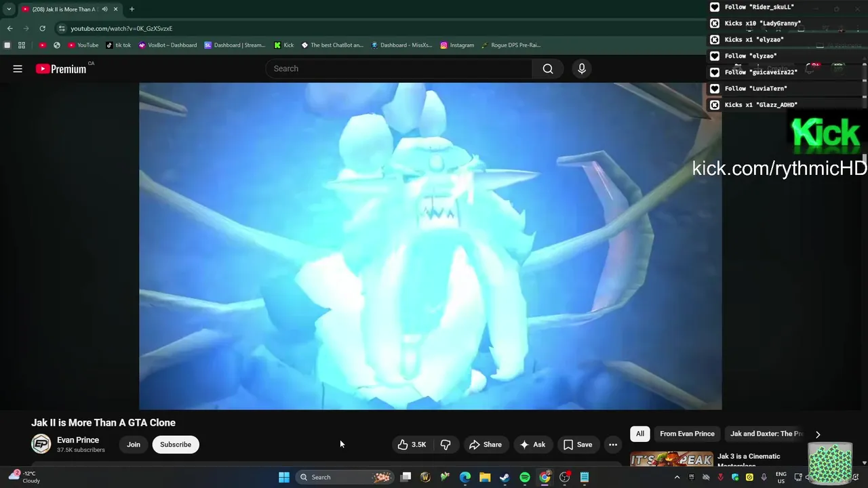This screenshot has height=488, width=868.
Task: Click the Subscribe button
Action: click(176, 445)
